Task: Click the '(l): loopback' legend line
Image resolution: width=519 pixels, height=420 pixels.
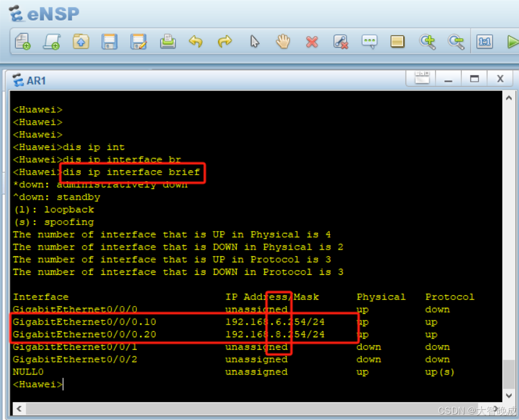Action: [x=54, y=209]
